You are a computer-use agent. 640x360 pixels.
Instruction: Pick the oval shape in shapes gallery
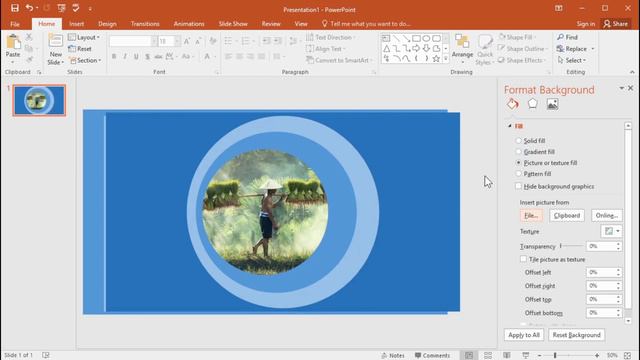[426, 38]
